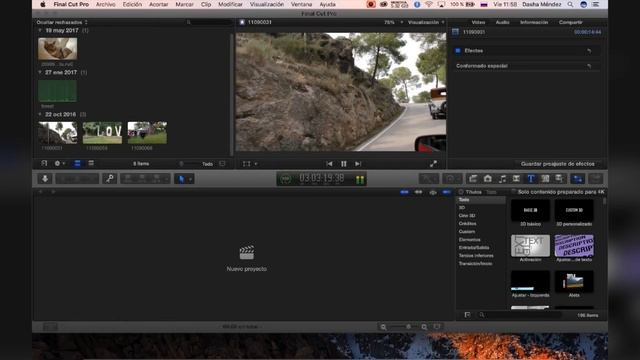Show the audio meters
Screen dimensions: 640x360
[360, 179]
